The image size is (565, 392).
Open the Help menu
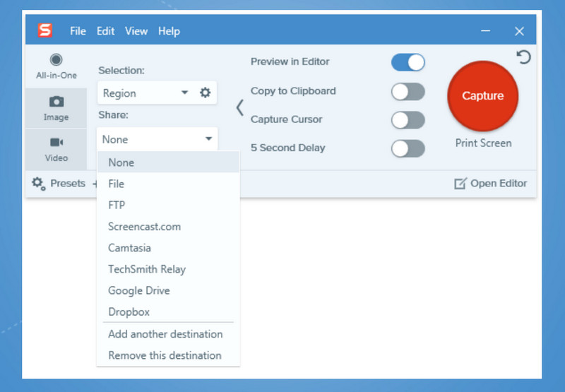point(169,31)
